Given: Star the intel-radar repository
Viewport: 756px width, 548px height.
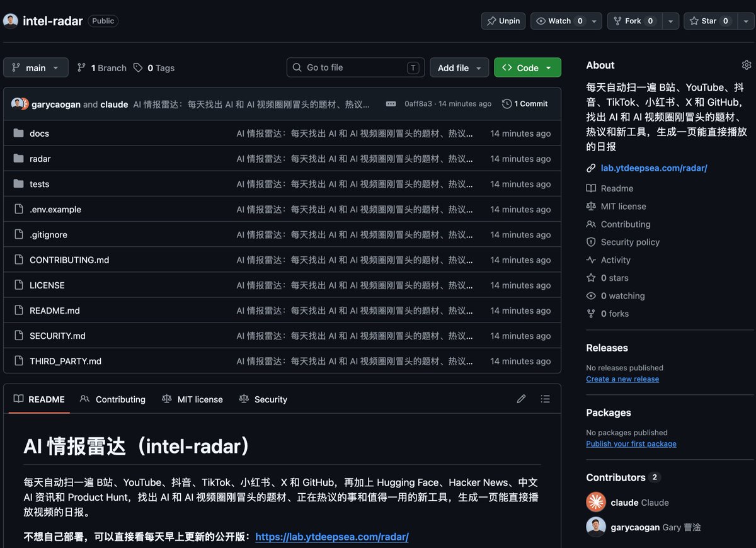Looking at the screenshot, I should 709,21.
